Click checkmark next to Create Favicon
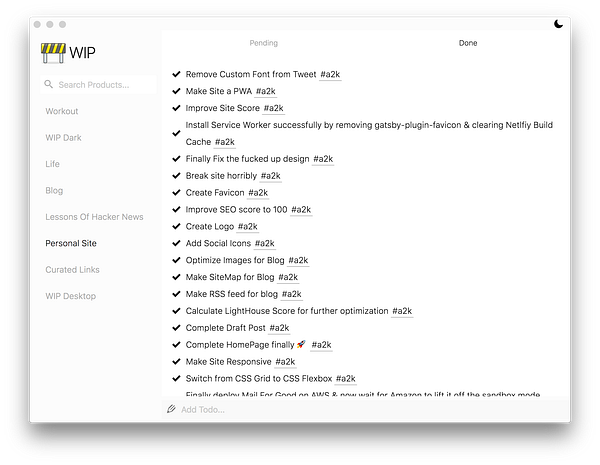The width and height of the screenshot is (600, 465). pos(176,193)
